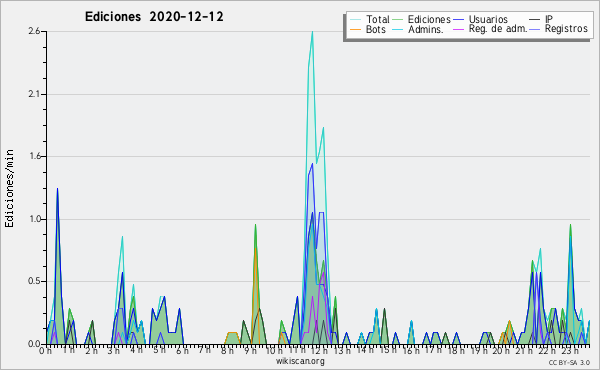Screen dimensions: 600x370
Task: Click the chart title 'Ediciones 2020-12-12'
Action: click(x=154, y=17)
